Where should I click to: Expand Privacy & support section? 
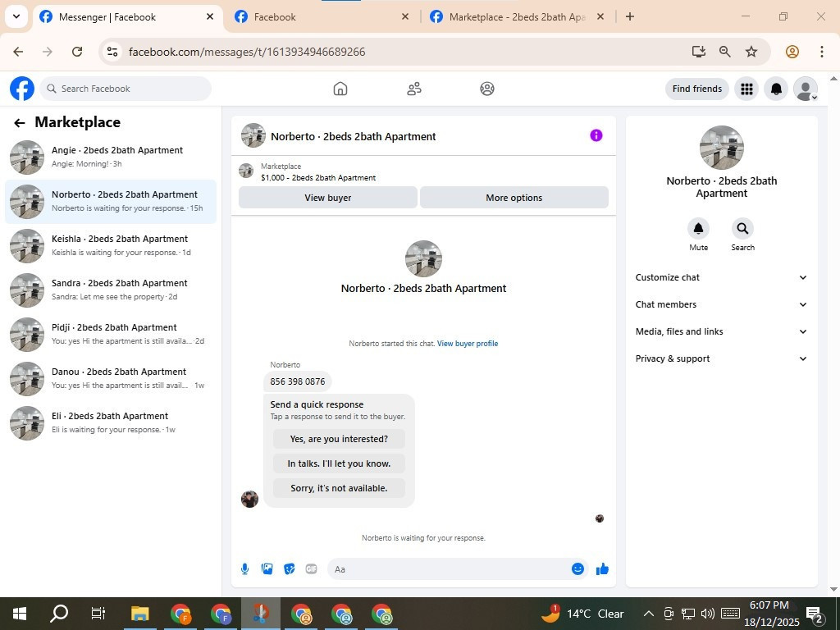(x=721, y=359)
